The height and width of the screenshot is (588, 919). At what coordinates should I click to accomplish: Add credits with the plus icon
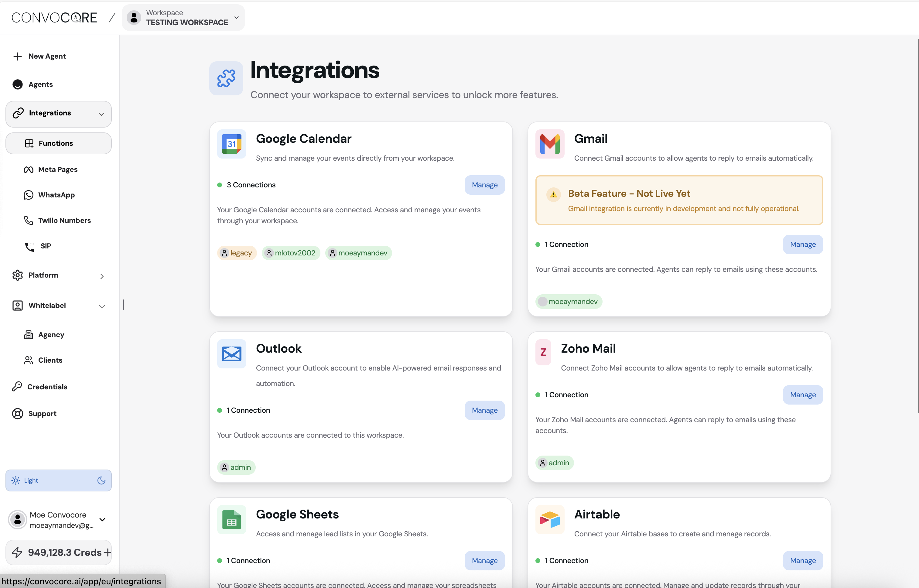[x=107, y=552]
